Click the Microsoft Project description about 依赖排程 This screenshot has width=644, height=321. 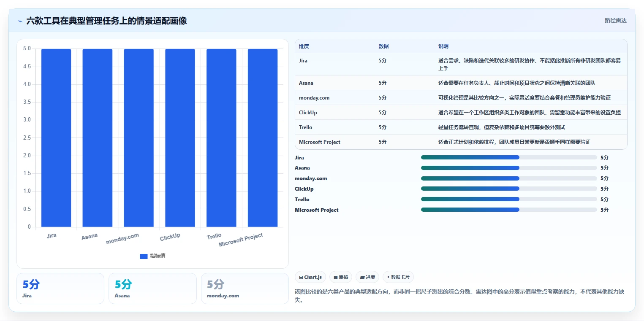514,142
